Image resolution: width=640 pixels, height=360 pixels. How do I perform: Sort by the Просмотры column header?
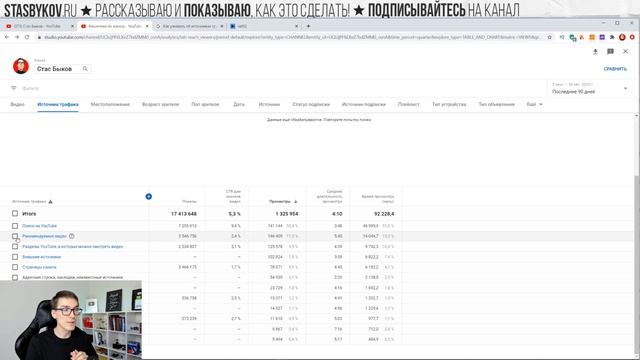tap(283, 202)
